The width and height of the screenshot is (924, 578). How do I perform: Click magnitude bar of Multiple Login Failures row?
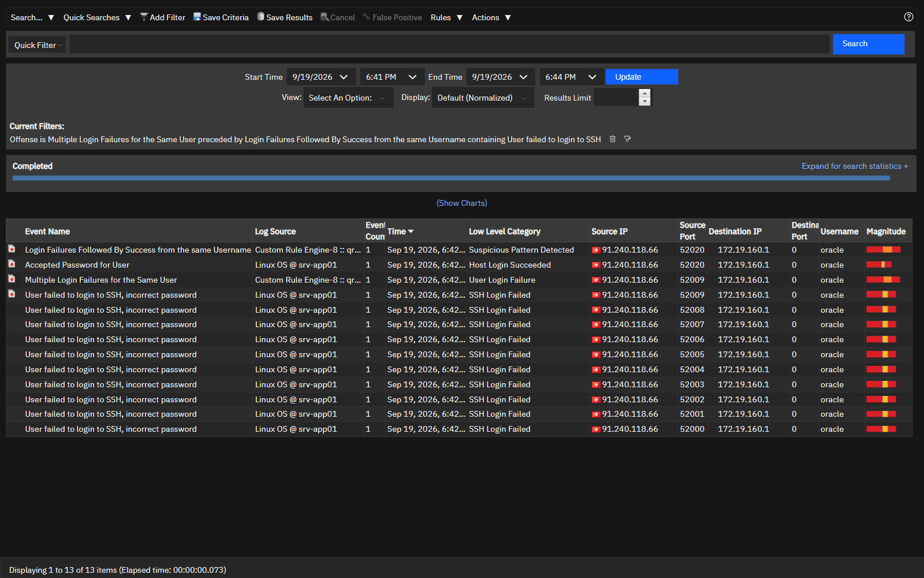click(x=883, y=280)
